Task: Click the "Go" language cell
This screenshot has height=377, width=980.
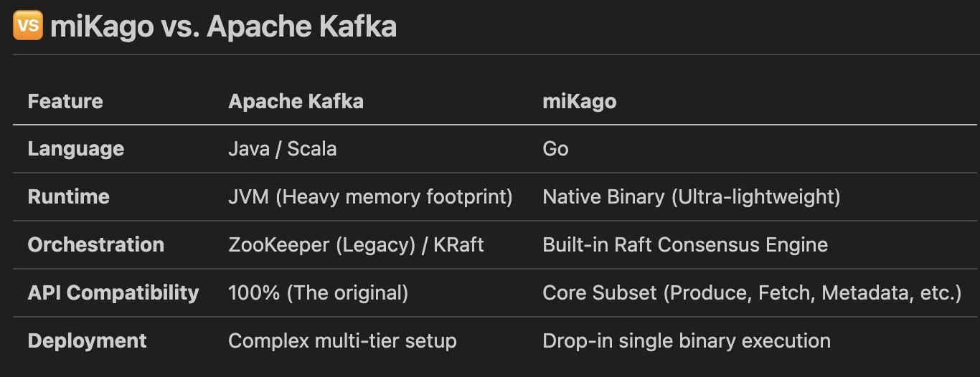Action: (x=555, y=149)
